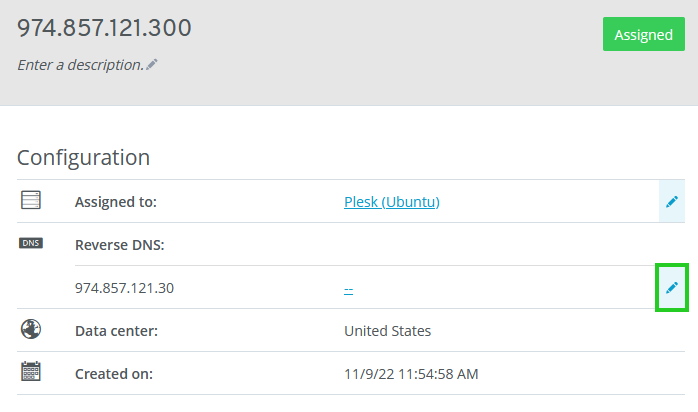Click the green Assigned status badge
The width and height of the screenshot is (698, 412).
coord(643,34)
